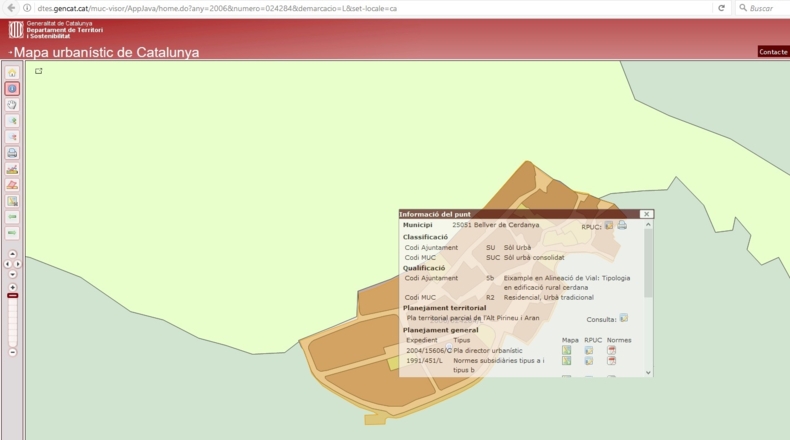Click municipality text '25051 Bellver de Cerdanya'

point(496,225)
